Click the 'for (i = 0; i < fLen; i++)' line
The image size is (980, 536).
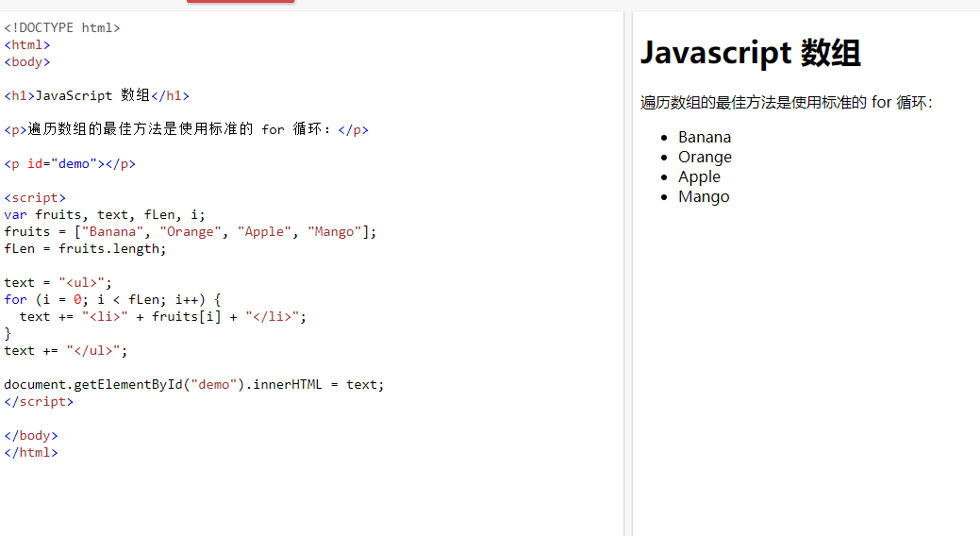click(112, 299)
